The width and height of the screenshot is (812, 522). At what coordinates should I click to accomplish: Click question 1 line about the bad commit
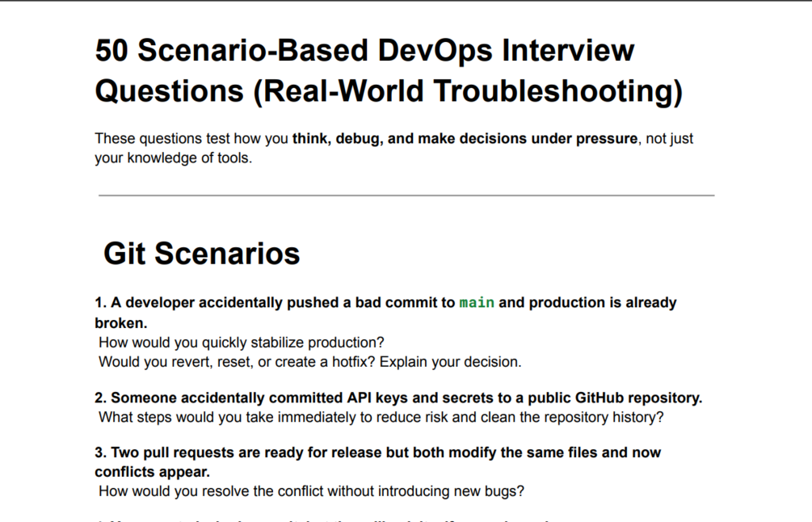[386, 302]
